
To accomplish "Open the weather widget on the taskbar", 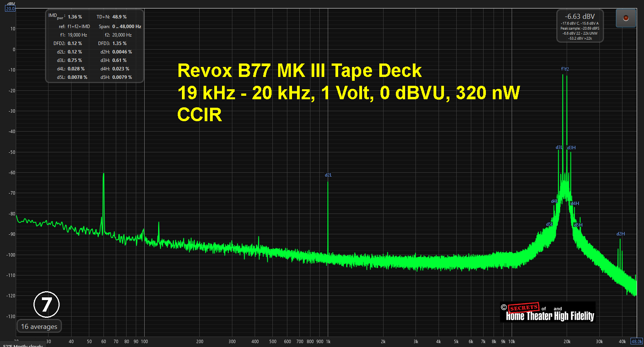I will point(23,345).
